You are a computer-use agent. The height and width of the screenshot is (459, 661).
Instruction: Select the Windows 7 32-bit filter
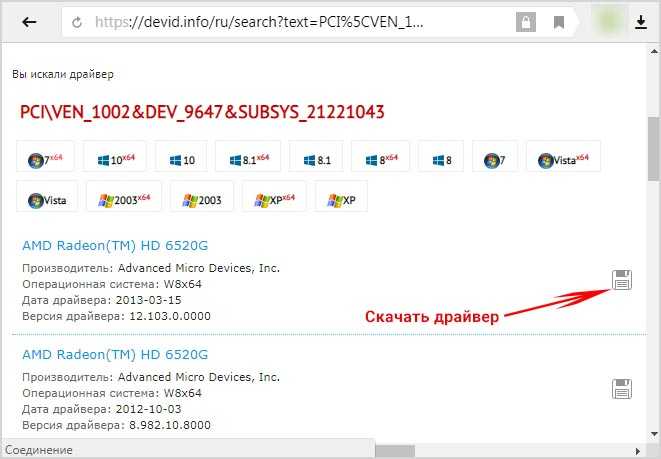point(495,156)
